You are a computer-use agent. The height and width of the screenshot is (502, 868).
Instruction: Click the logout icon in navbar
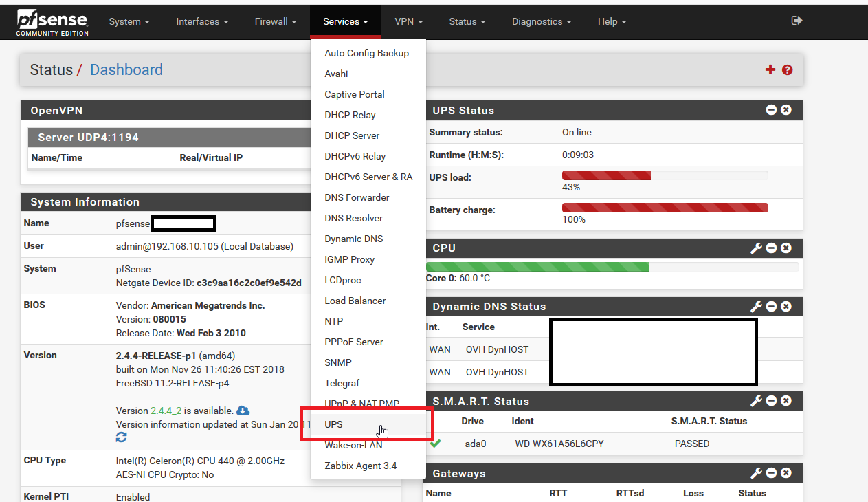tap(797, 21)
